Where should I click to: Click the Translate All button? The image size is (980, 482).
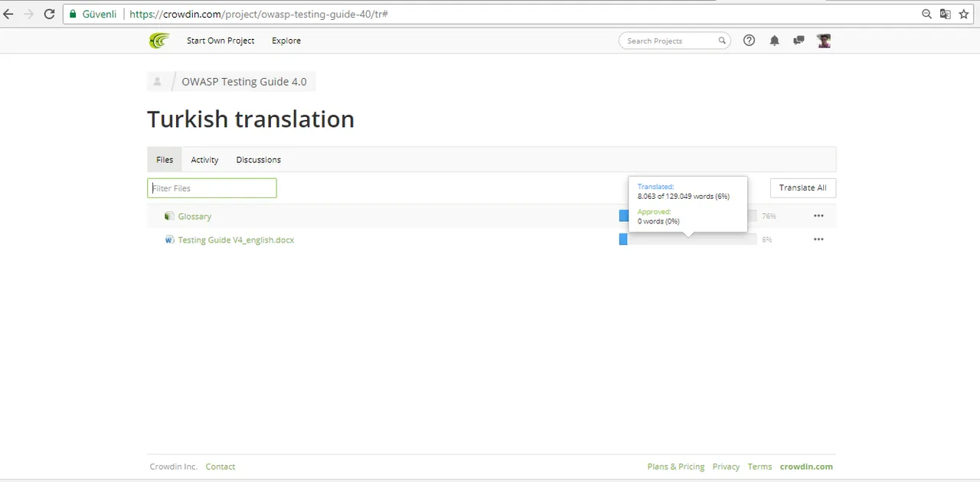pyautogui.click(x=803, y=188)
